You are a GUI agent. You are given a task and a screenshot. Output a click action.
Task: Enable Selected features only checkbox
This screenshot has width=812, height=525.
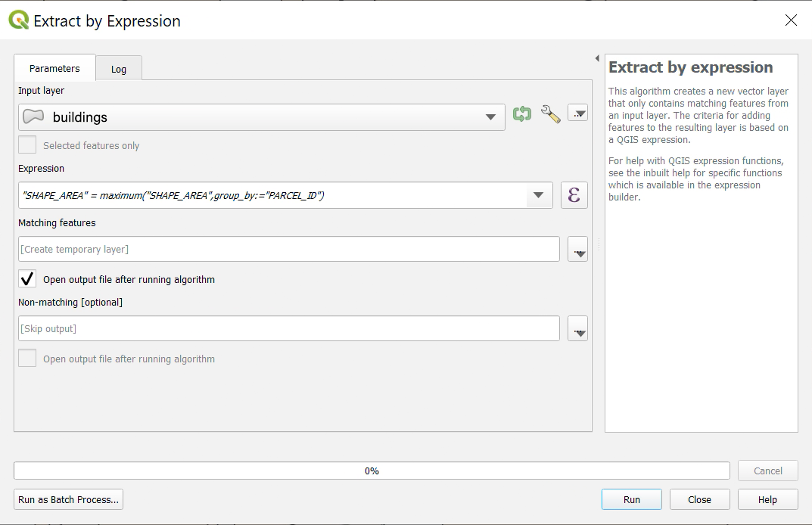27,145
